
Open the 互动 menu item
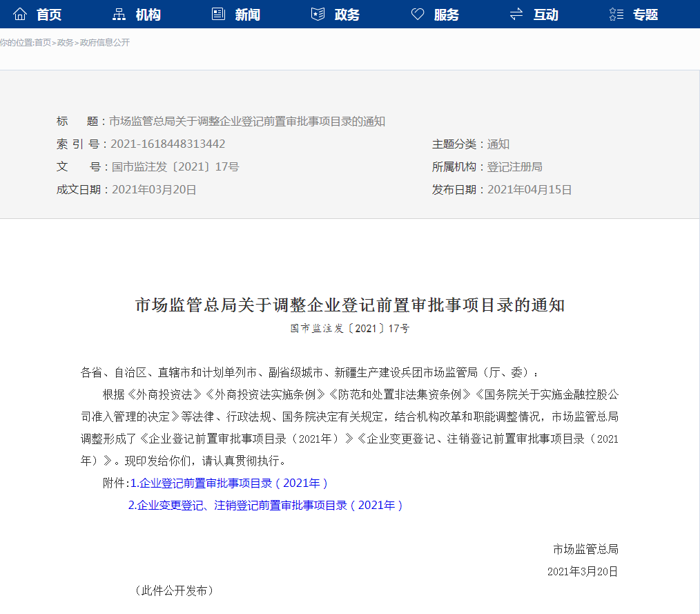[546, 15]
